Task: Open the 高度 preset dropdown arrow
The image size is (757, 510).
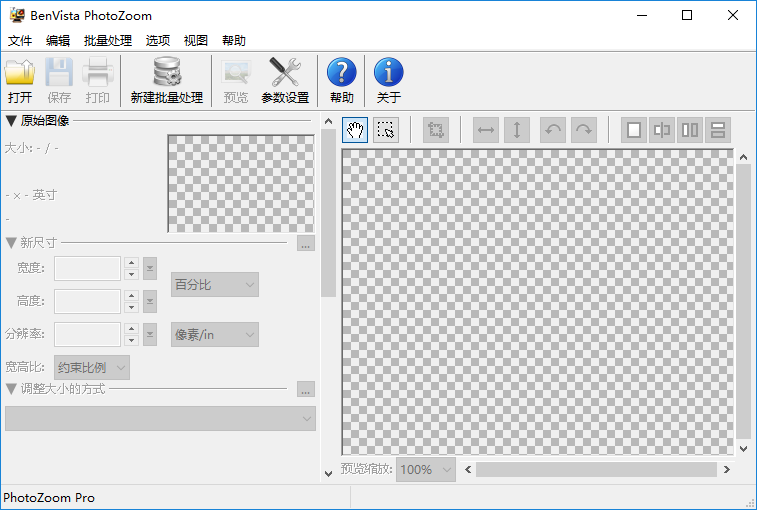Action: [150, 301]
